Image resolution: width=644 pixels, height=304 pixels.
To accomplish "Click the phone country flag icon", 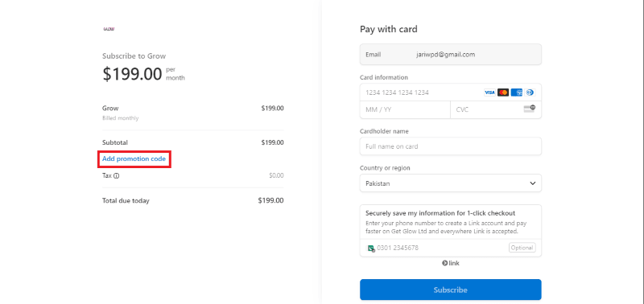I will point(371,249).
